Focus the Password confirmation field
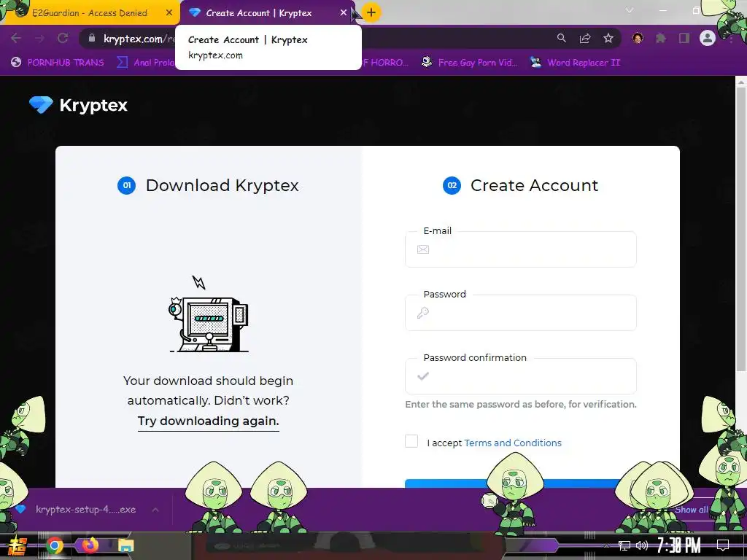 521,376
